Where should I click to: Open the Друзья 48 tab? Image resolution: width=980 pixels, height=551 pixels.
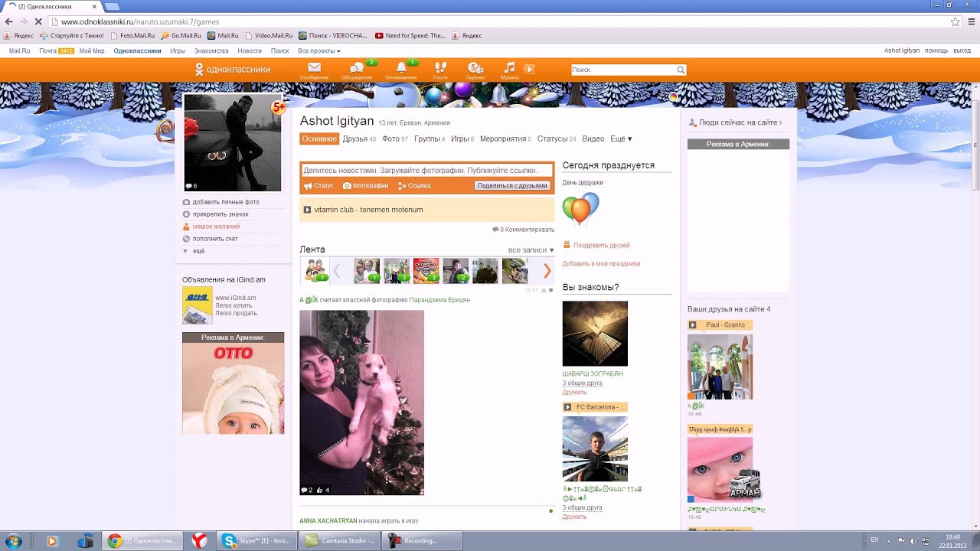pyautogui.click(x=359, y=139)
